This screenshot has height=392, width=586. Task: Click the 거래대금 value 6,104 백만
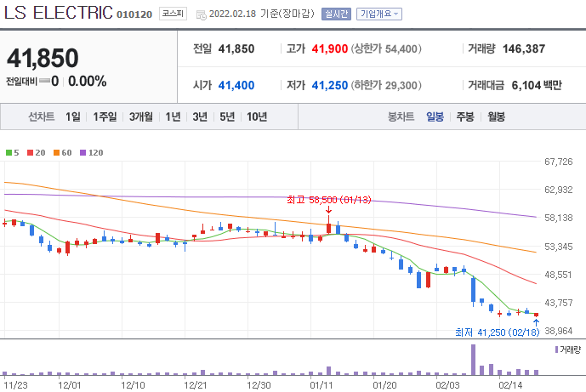pos(537,85)
